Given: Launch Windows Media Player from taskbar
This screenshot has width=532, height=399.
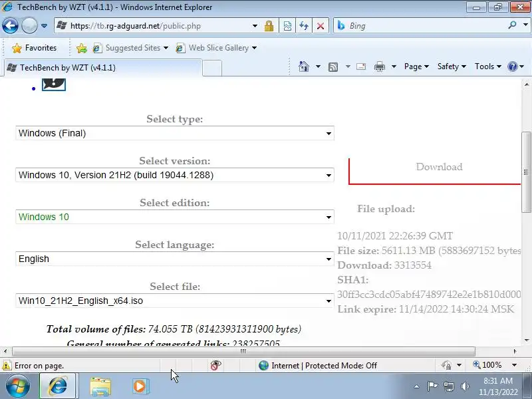Looking at the screenshot, I should pos(140,386).
